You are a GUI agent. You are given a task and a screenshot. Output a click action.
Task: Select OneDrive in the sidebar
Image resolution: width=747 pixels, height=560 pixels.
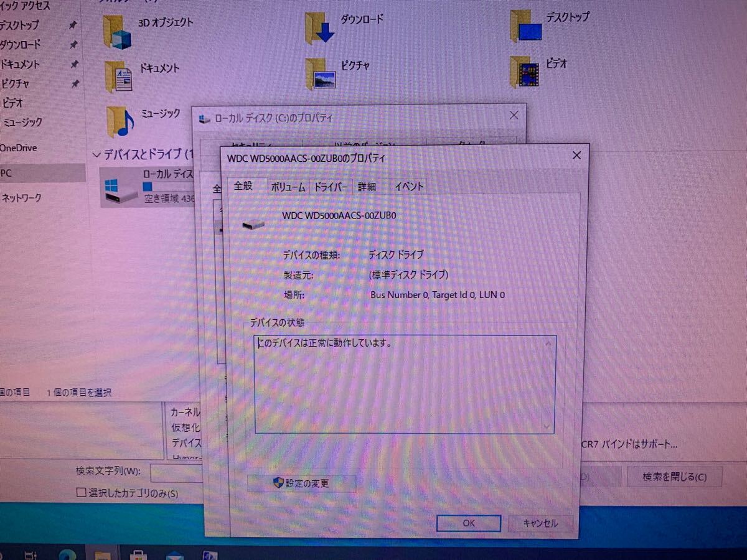[x=18, y=148]
